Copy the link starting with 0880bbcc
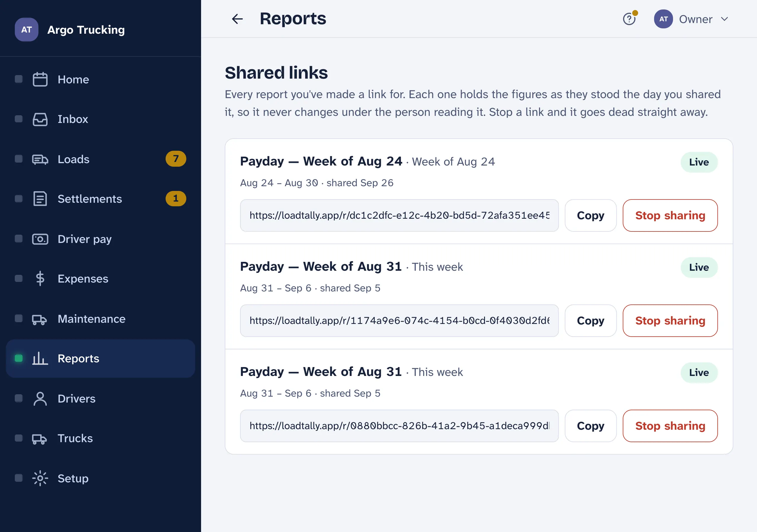The width and height of the screenshot is (757, 532). 591,426
